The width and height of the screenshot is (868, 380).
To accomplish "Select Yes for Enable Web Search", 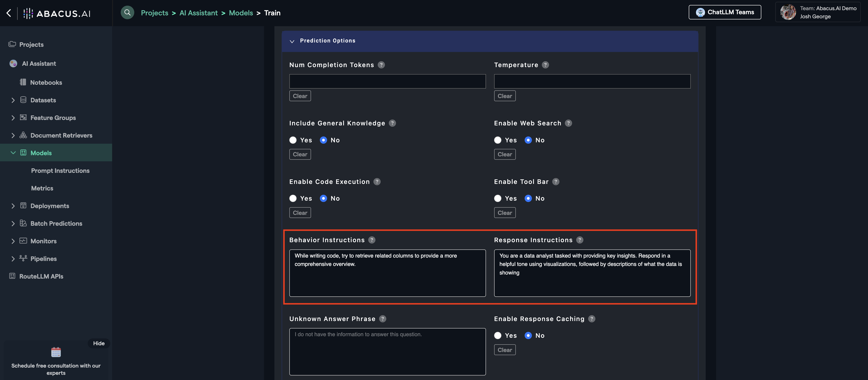I will tap(498, 140).
